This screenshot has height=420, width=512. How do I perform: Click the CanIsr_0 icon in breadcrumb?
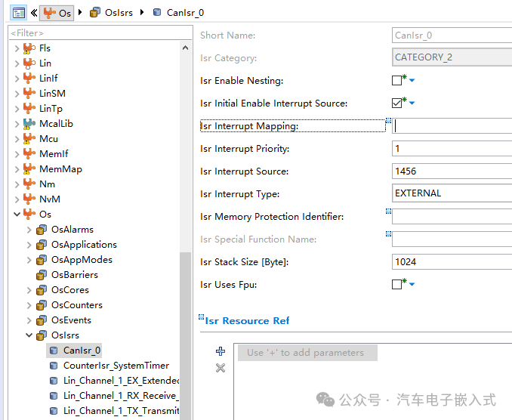[157, 12]
